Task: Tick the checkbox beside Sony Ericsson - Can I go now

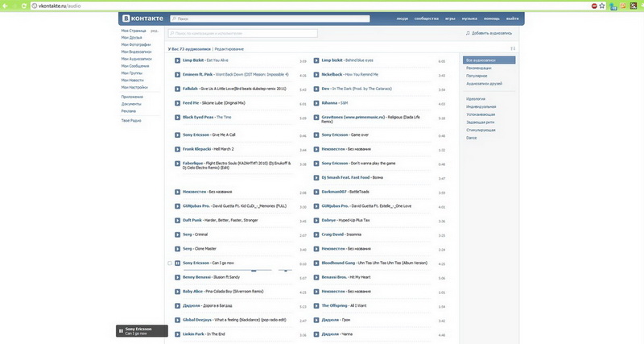Action: (x=170, y=263)
